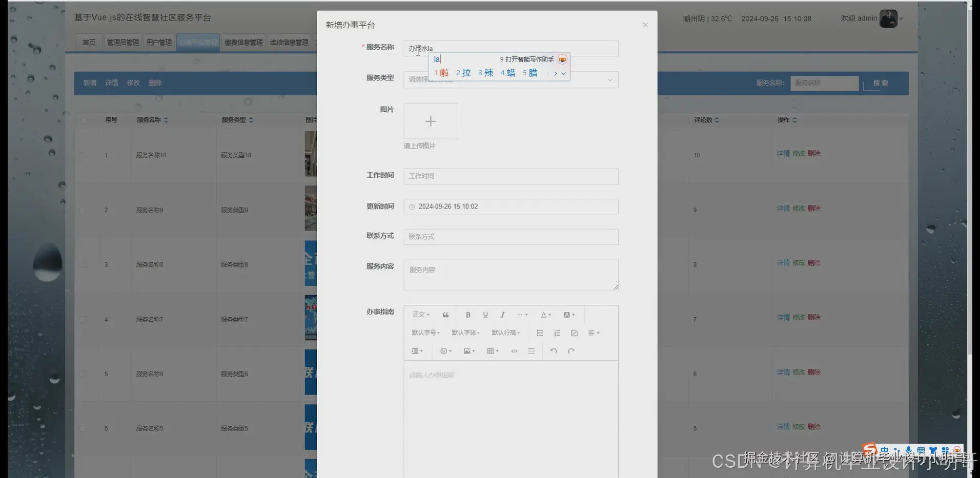Switch to the 缴费信息管理 tab
Image resolution: width=980 pixels, height=478 pixels.
243,42
